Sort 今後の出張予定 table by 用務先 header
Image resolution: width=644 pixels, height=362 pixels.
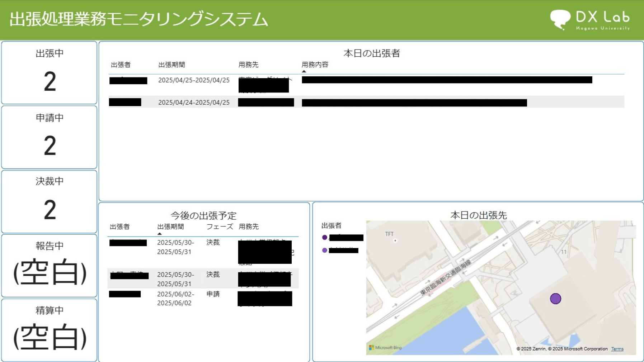[249, 227]
